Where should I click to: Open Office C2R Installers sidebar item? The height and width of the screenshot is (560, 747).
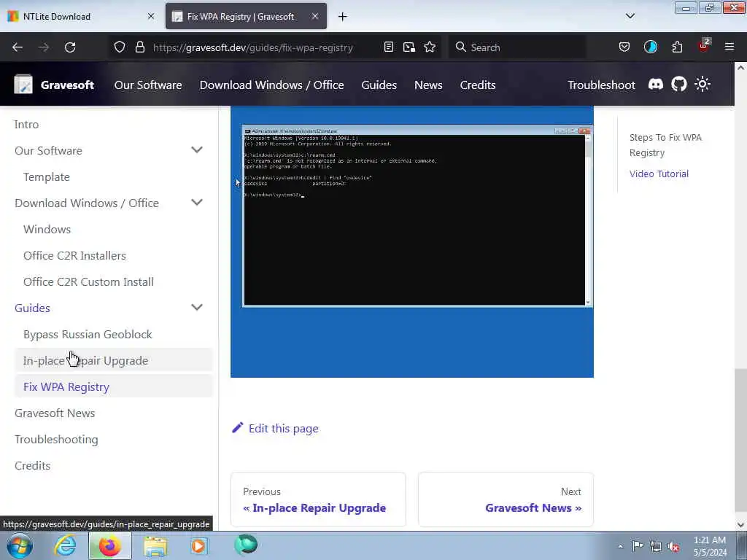coord(74,255)
